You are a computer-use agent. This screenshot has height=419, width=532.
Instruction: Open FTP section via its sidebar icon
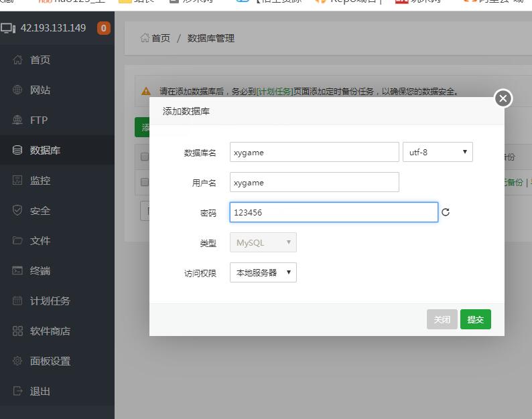(17, 120)
